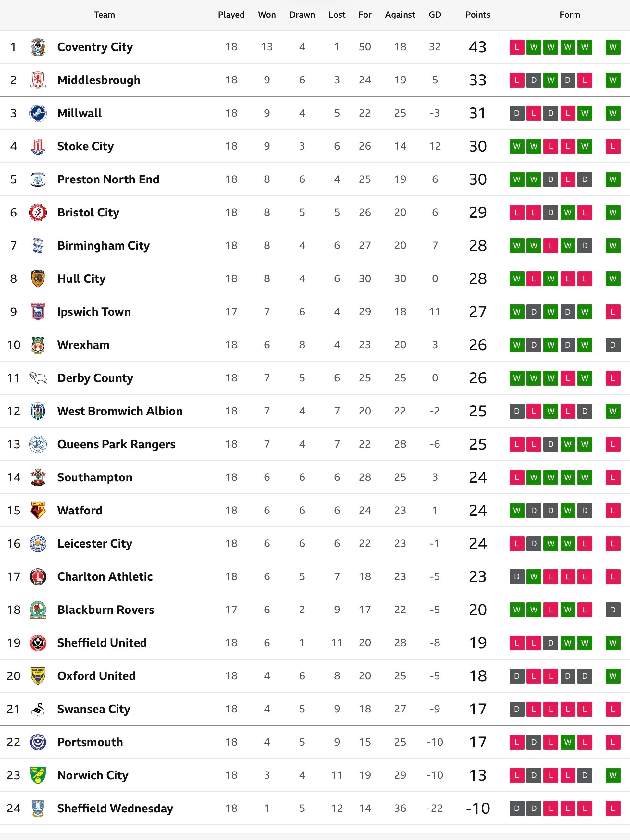Click Sheffield Wednesday's -10 points value
The image size is (630, 840).
(x=478, y=808)
